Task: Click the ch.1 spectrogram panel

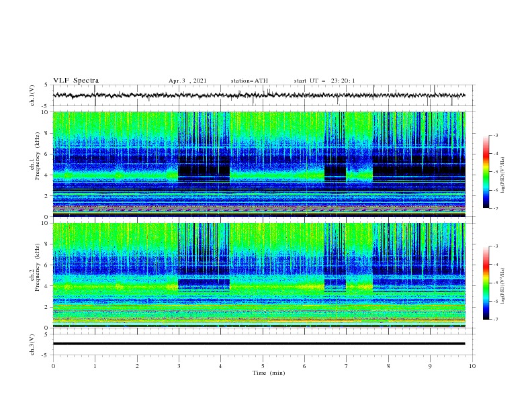Action: click(x=259, y=164)
